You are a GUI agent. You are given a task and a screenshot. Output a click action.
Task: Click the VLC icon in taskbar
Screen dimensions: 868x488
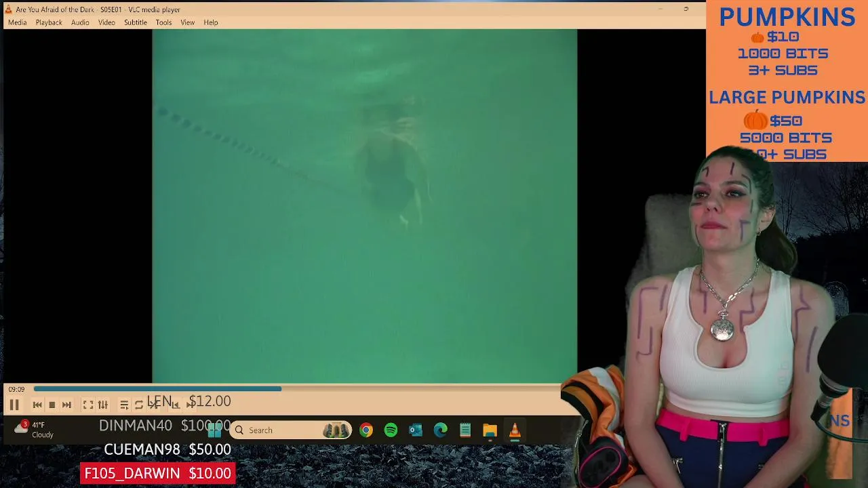(515, 430)
